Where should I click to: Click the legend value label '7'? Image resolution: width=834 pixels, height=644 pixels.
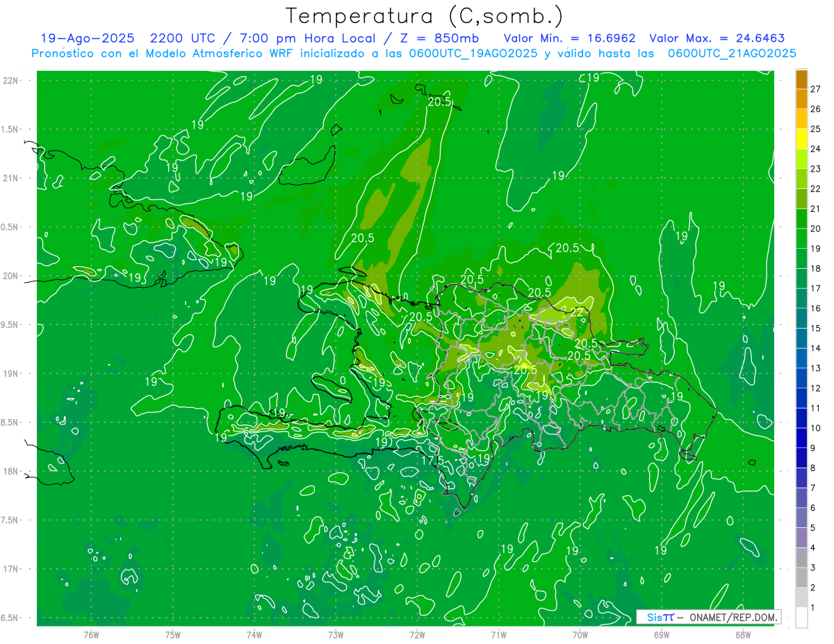(814, 488)
